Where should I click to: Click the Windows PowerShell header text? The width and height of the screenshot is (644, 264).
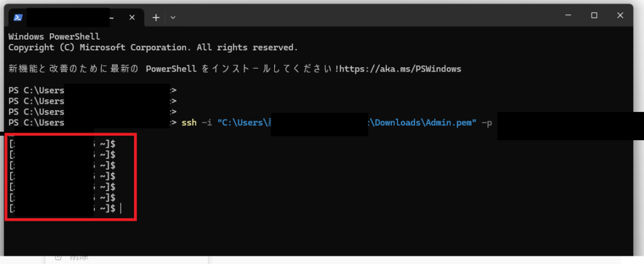tap(54, 36)
